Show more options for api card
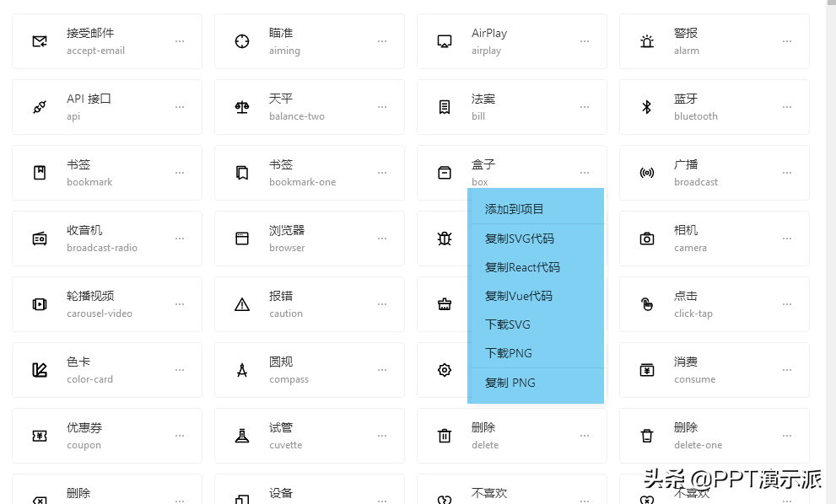The image size is (836, 504). tap(180, 107)
